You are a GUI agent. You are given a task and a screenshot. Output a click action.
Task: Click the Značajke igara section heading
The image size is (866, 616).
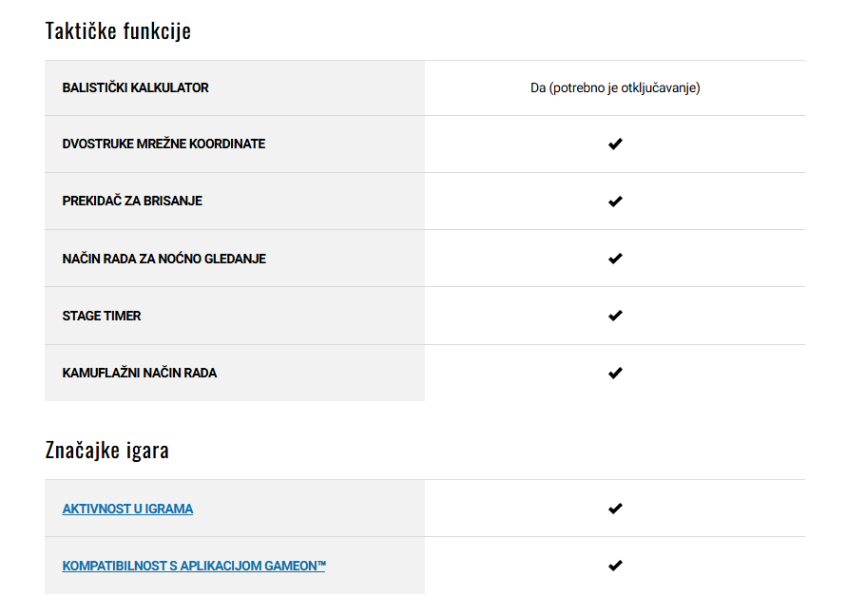point(107,450)
